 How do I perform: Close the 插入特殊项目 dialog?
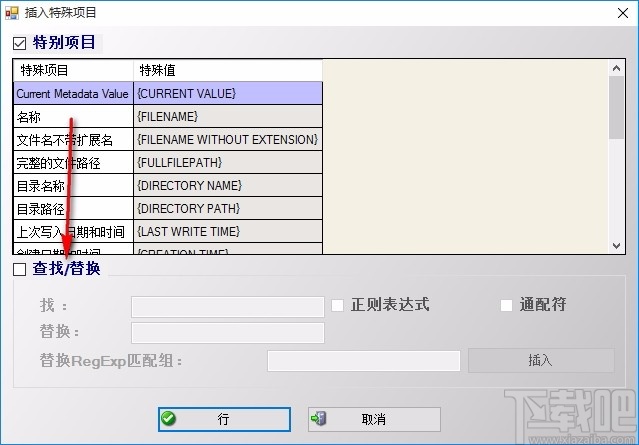[x=622, y=13]
